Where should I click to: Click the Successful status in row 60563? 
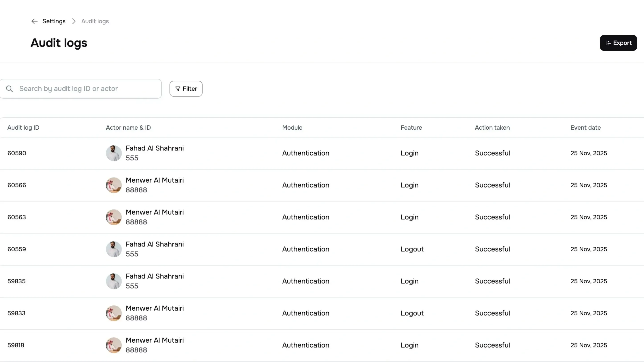[x=492, y=217]
